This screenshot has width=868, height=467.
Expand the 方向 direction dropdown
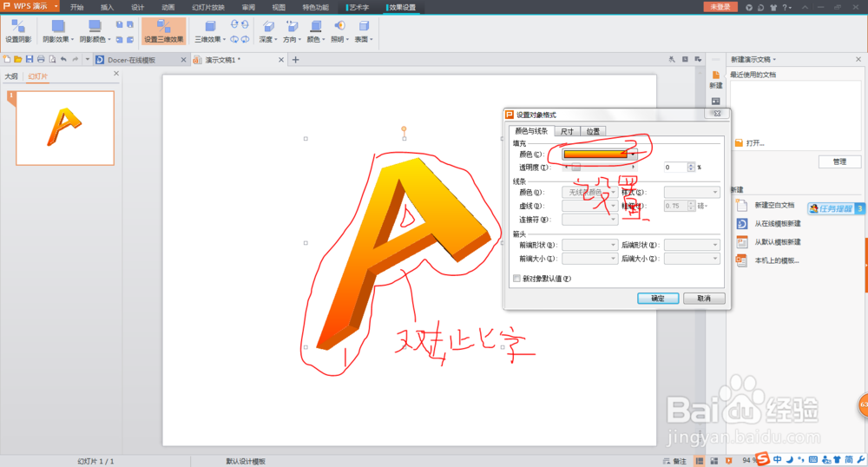[292, 31]
